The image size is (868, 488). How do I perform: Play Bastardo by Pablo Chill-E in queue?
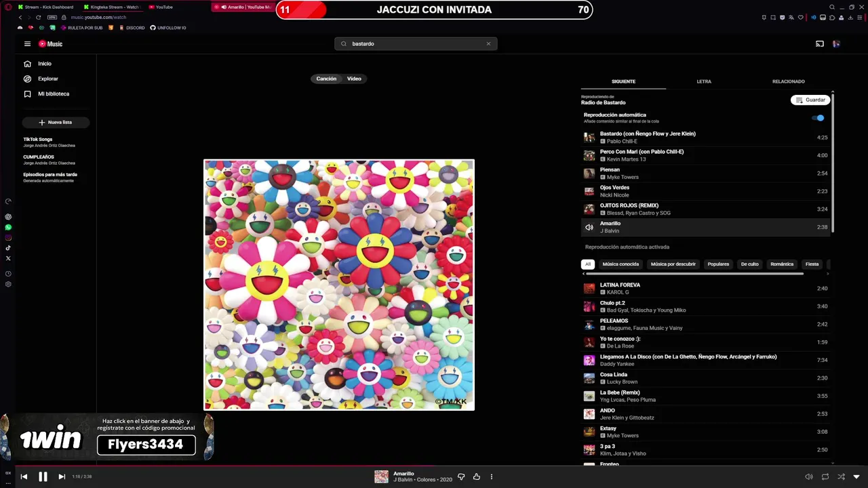705,138
